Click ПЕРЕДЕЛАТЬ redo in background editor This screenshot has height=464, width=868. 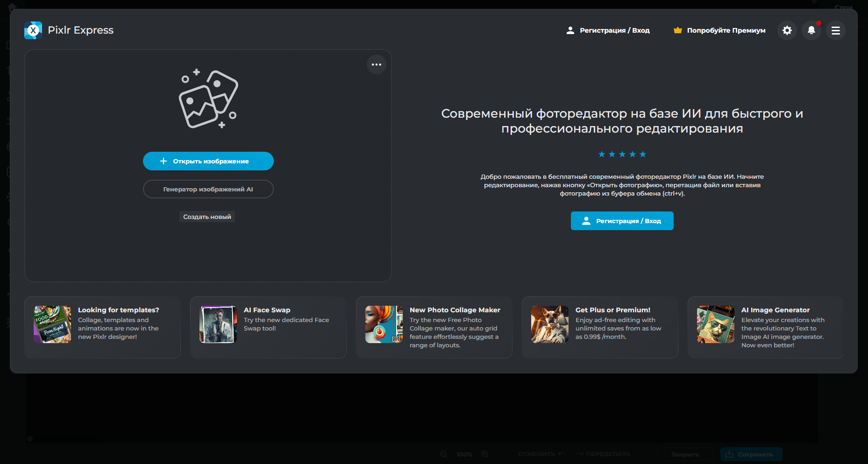point(603,454)
